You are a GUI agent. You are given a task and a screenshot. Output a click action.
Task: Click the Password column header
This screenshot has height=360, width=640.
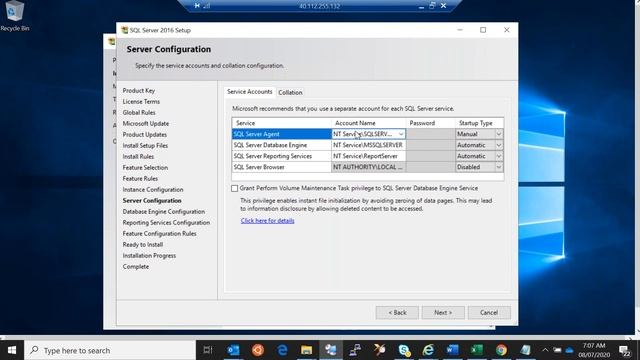pos(430,123)
